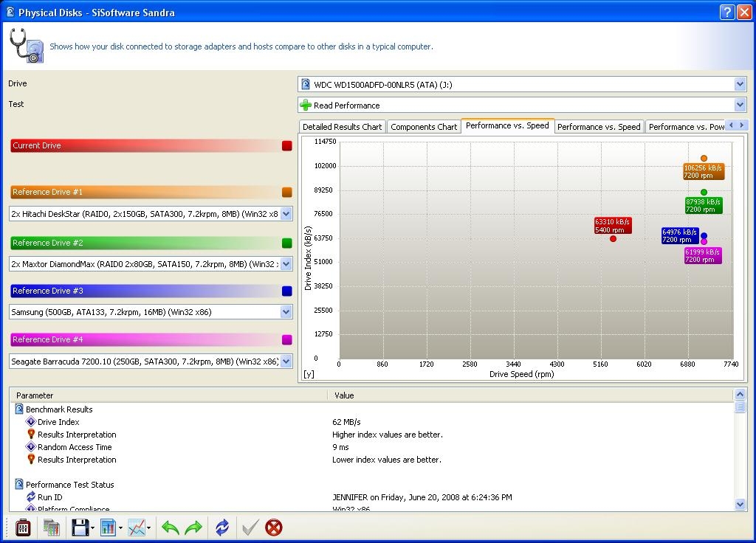Viewport: 756px width, 543px height.
Task: Click pin icon beside 'Higher index values' row
Action: tap(31, 434)
